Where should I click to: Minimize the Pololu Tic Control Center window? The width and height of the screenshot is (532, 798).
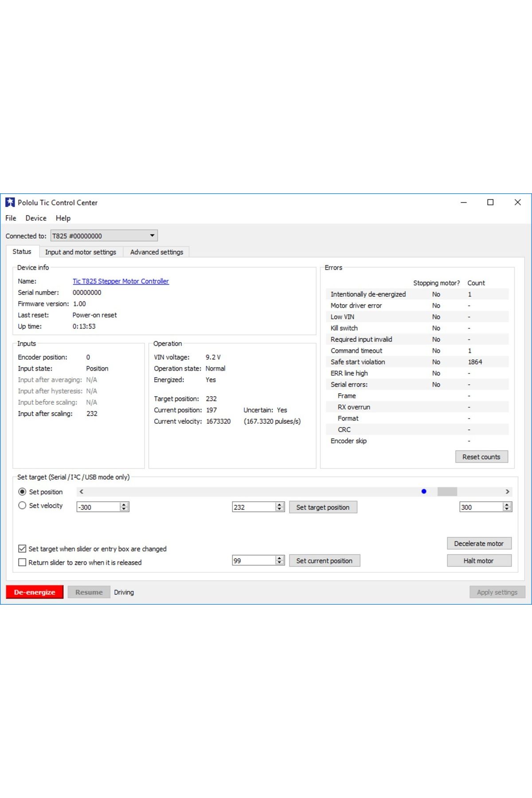click(464, 202)
